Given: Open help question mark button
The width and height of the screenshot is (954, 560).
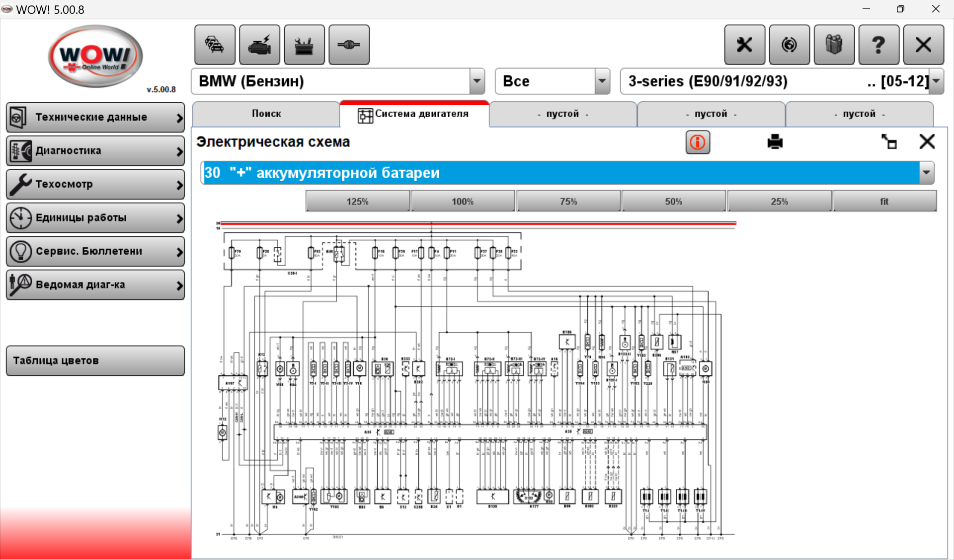Looking at the screenshot, I should coord(878,45).
